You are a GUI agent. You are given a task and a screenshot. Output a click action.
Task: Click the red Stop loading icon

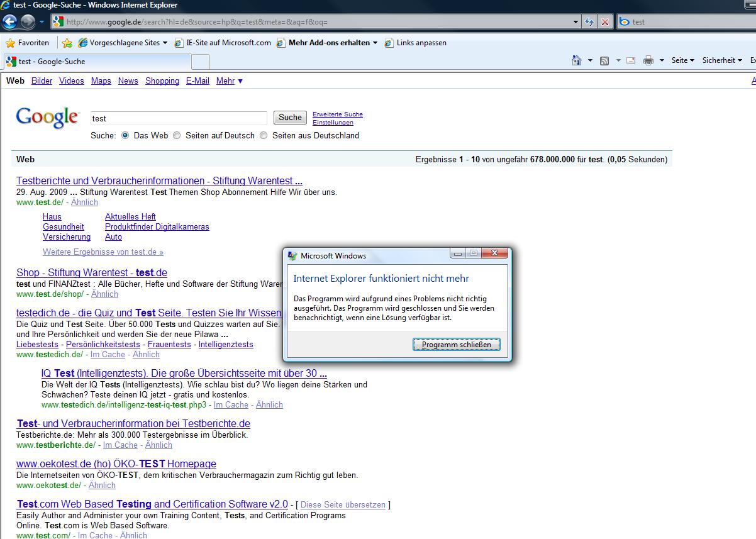(x=605, y=21)
